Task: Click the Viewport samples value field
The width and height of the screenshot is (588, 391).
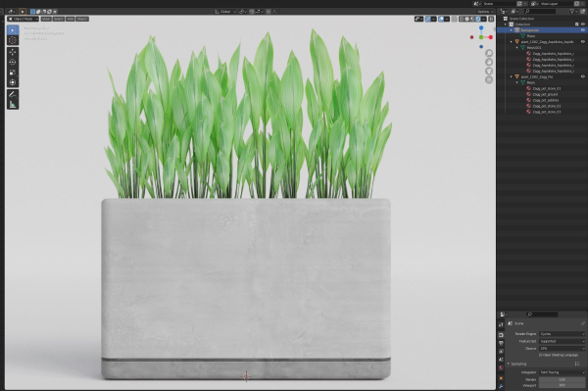Action: (x=562, y=385)
